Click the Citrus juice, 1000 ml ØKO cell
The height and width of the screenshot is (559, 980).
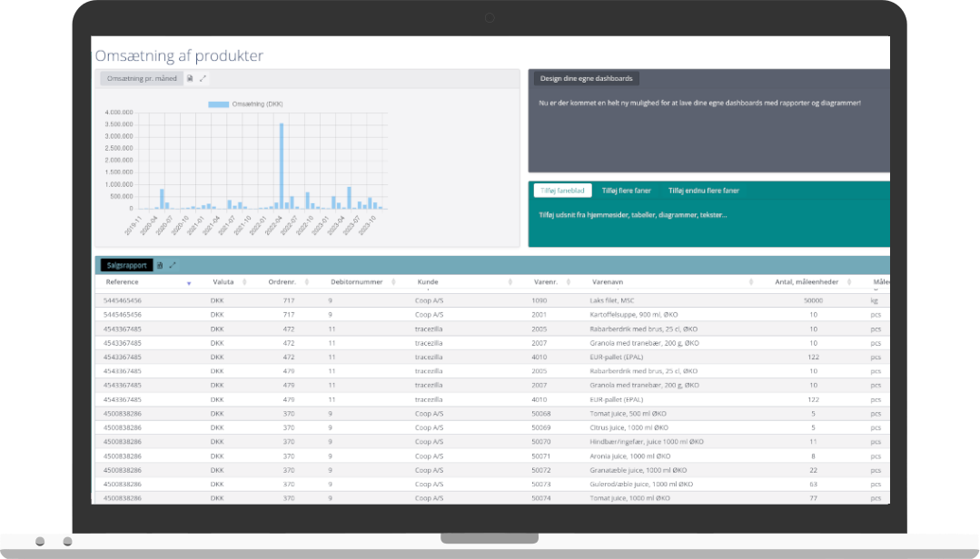click(x=629, y=427)
